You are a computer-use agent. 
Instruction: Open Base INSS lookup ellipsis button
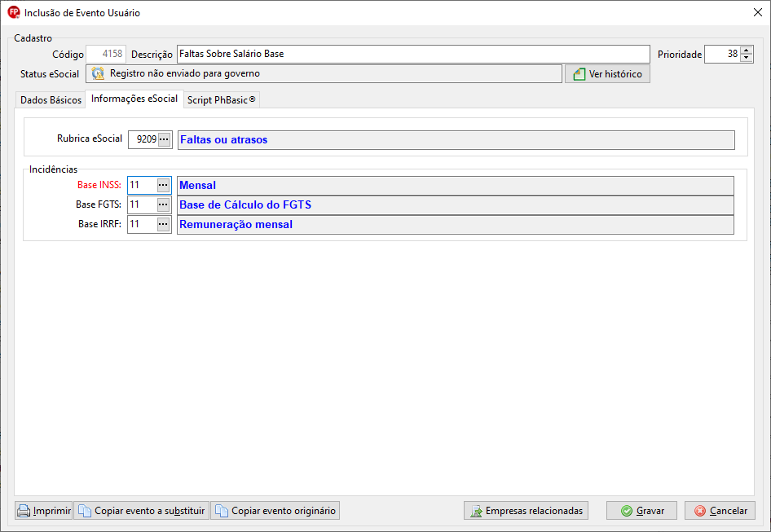[163, 186]
